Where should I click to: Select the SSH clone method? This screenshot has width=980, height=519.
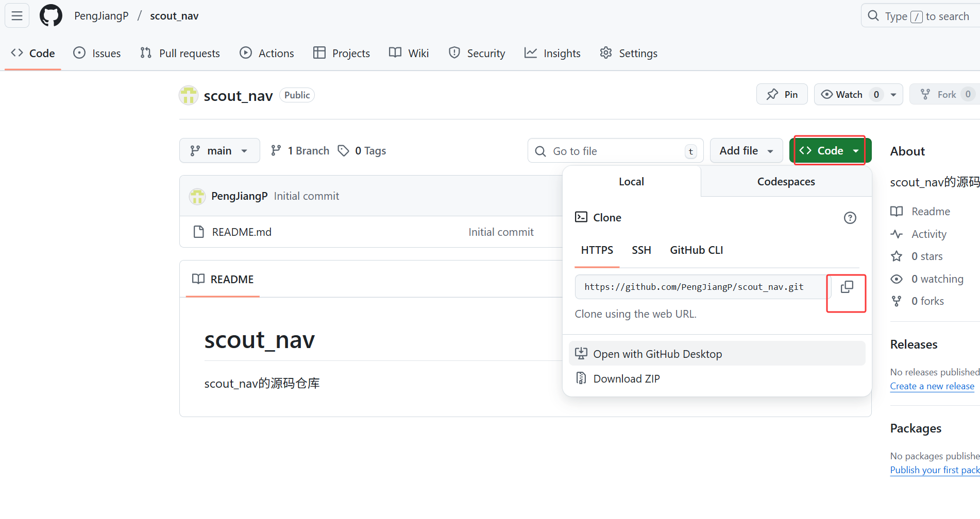[641, 250]
